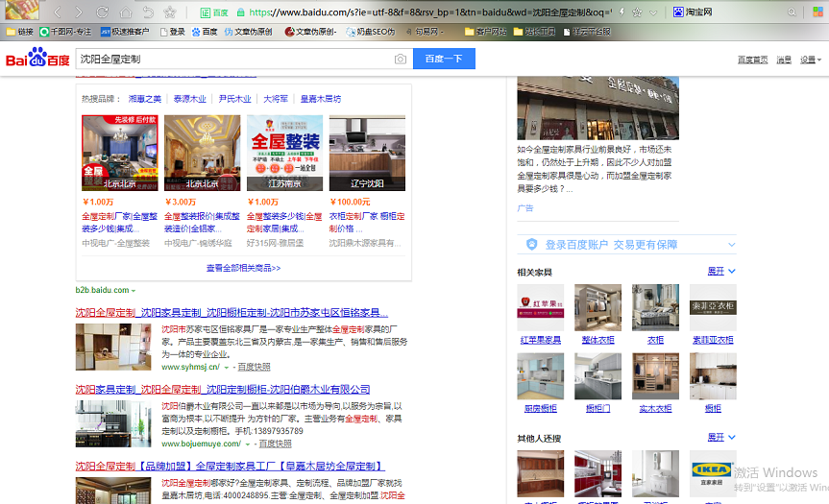Expand 相关家具 section with 展开
Viewport: 829px width, 504px height.
(721, 271)
